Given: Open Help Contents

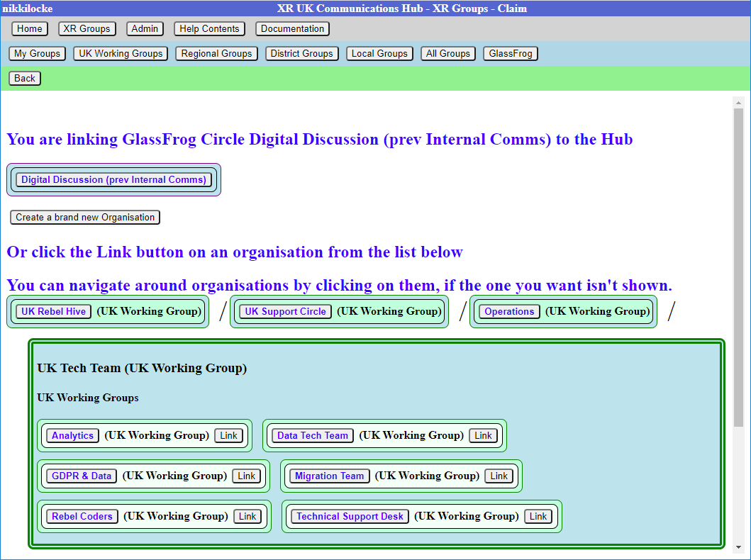Looking at the screenshot, I should click(209, 29).
